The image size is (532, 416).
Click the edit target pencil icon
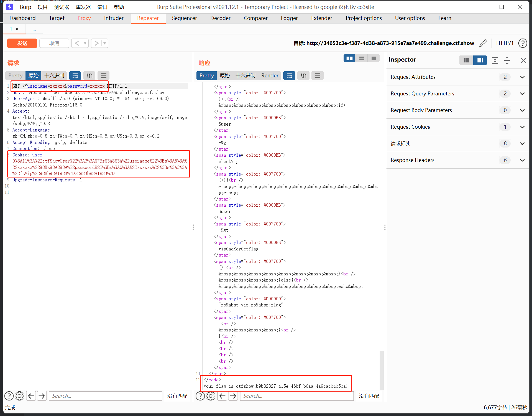[x=483, y=43]
